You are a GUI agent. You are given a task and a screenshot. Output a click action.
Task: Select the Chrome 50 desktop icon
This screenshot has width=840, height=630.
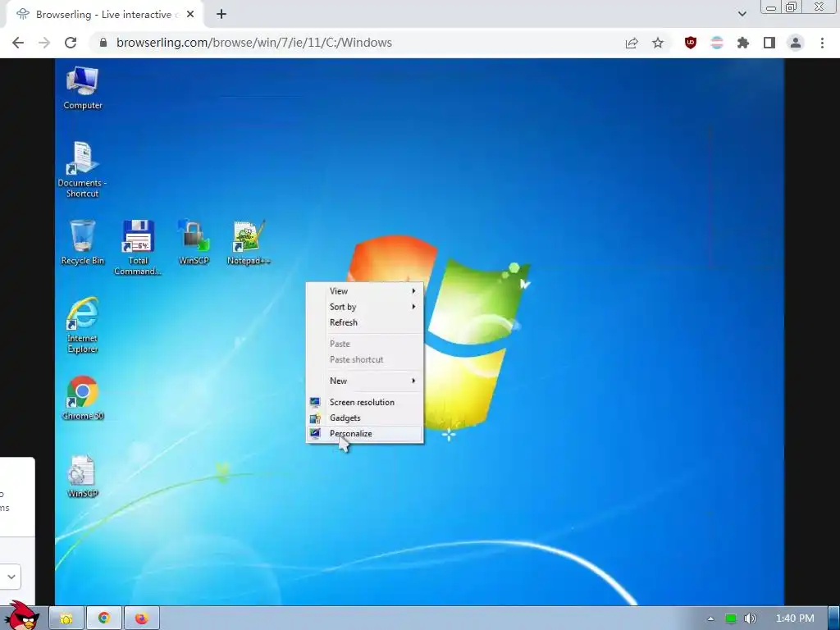pos(83,398)
